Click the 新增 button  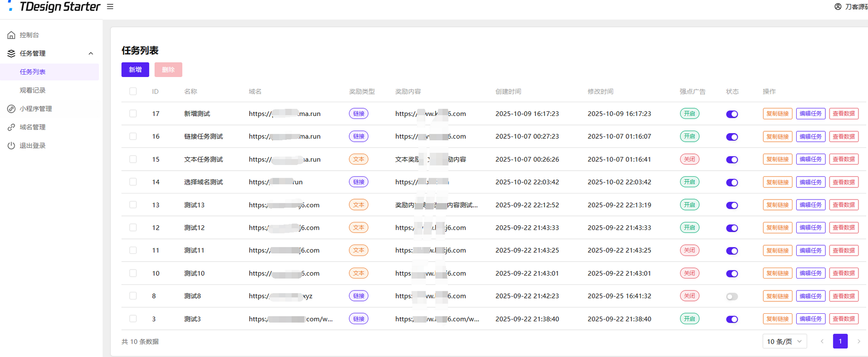point(135,70)
